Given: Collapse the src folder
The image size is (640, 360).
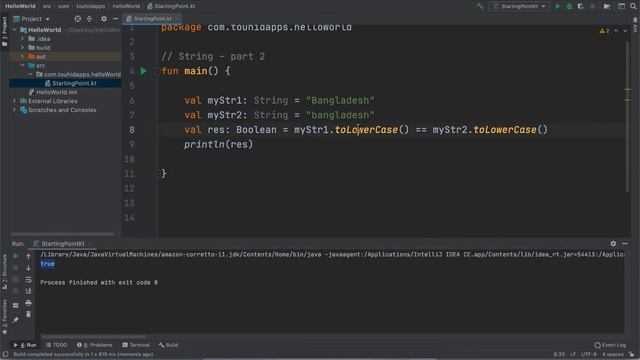Looking at the screenshot, I should click(22, 65).
